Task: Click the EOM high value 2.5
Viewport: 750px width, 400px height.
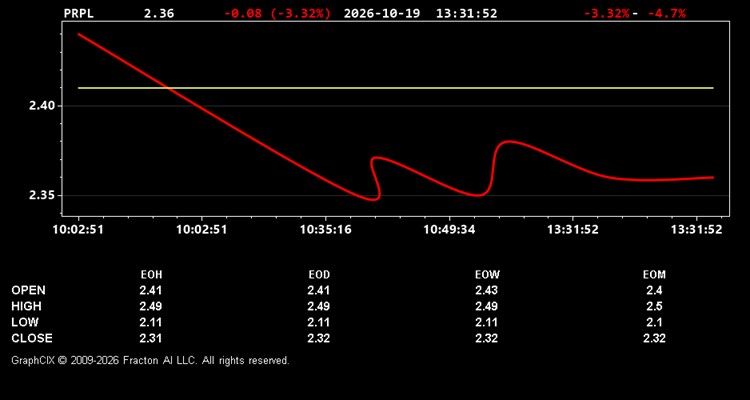Action: [x=654, y=306]
